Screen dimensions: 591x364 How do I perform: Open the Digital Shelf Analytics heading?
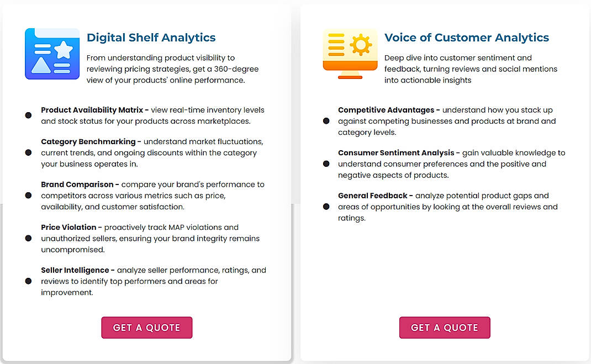(x=151, y=38)
